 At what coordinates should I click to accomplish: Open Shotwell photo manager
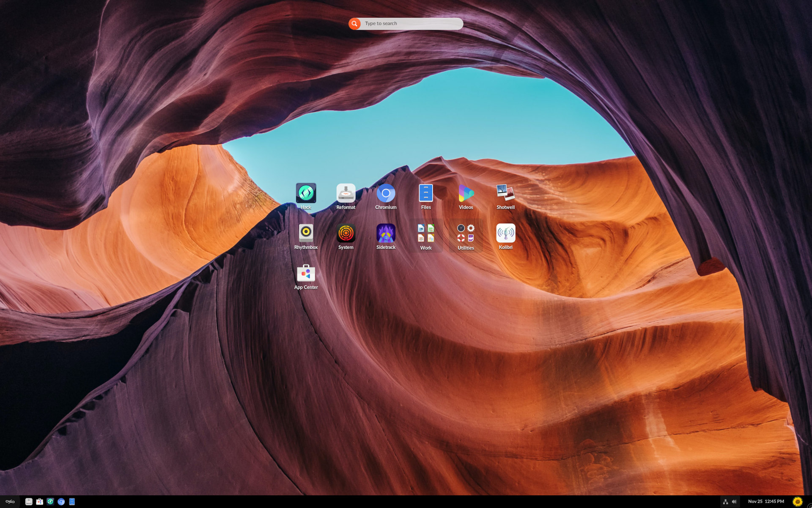pos(505,193)
